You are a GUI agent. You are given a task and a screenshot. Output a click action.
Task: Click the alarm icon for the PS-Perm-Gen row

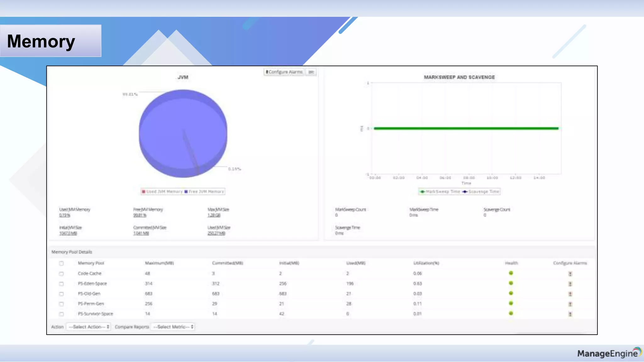click(570, 304)
